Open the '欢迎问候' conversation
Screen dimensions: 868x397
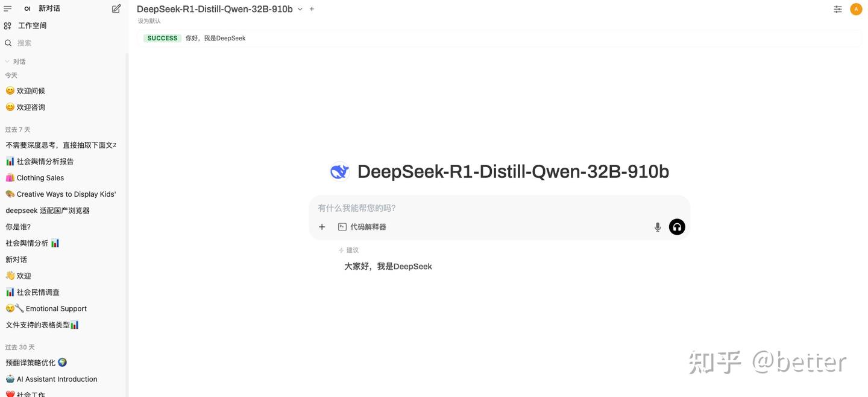31,91
